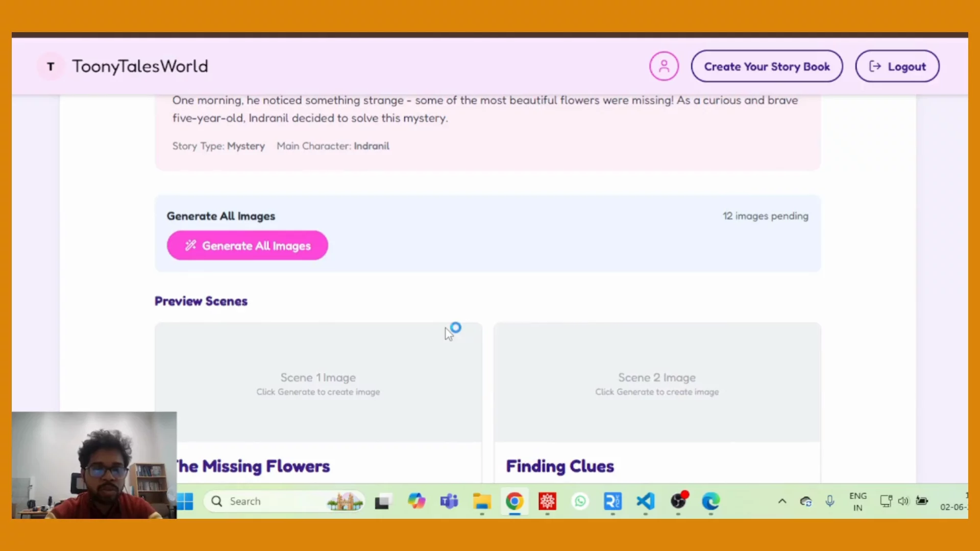Open the network tray icon
980x551 pixels.
886,502
